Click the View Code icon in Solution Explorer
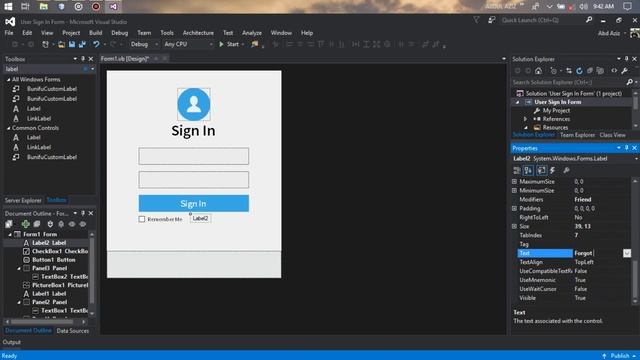The height and width of the screenshot is (360, 640). (614, 71)
